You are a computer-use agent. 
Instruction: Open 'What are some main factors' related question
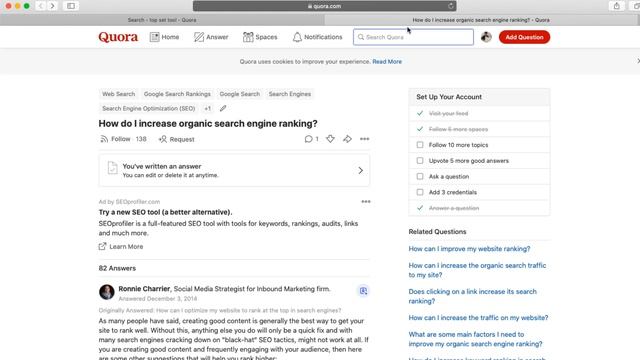[x=476, y=339]
